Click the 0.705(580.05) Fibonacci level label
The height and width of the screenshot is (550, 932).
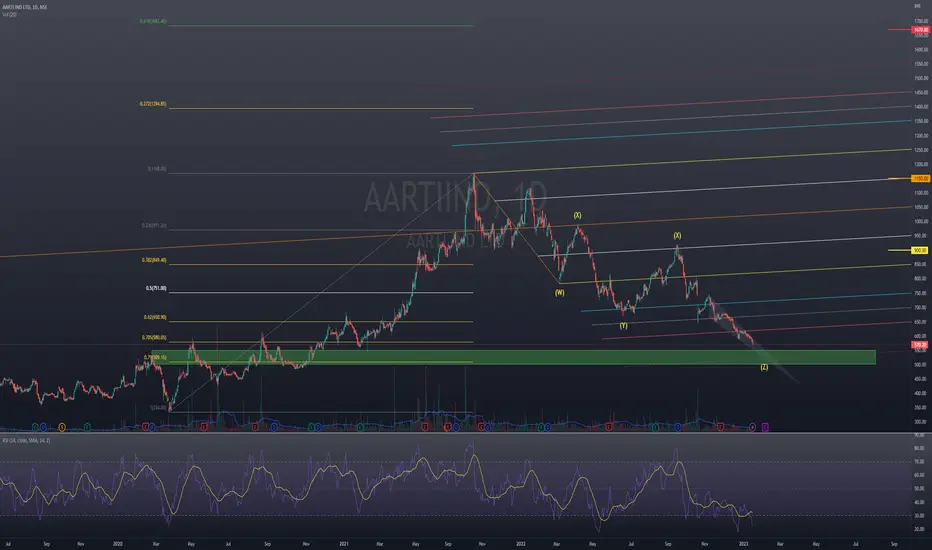click(x=154, y=338)
